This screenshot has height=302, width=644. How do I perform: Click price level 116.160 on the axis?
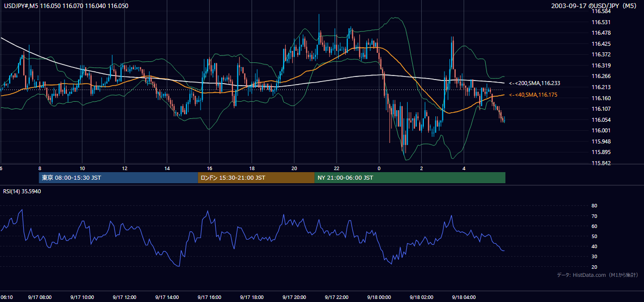tap(601, 98)
